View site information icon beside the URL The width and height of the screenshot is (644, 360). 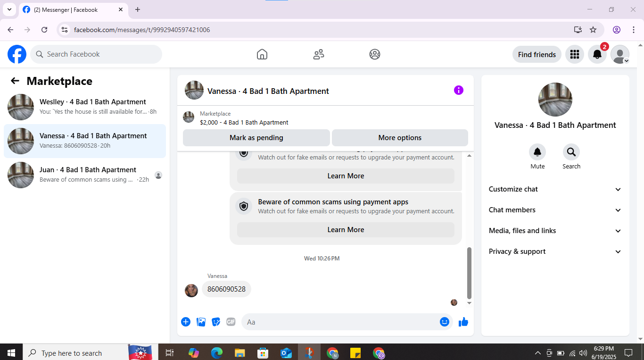coord(65,30)
